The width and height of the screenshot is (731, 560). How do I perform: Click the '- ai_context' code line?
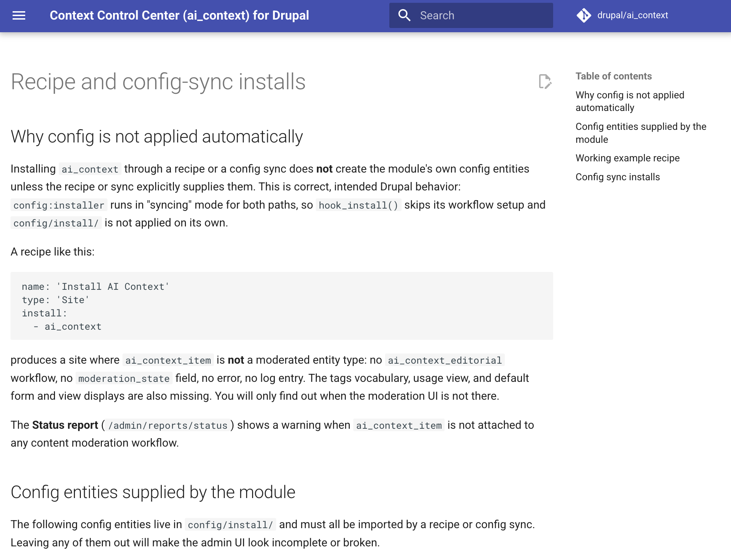[x=67, y=327]
